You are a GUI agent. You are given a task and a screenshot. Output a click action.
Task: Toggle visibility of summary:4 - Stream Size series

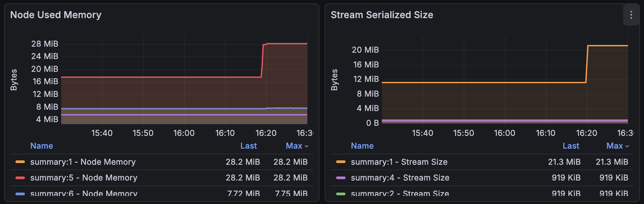pyautogui.click(x=400, y=178)
